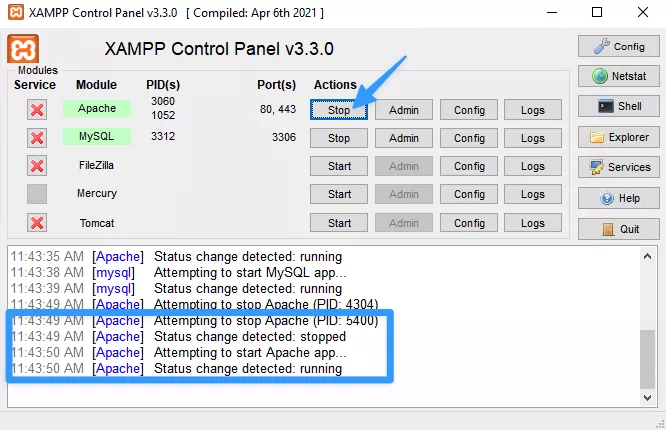This screenshot has height=430, width=666.
Task: Open Config from the right sidebar
Action: 619,46
